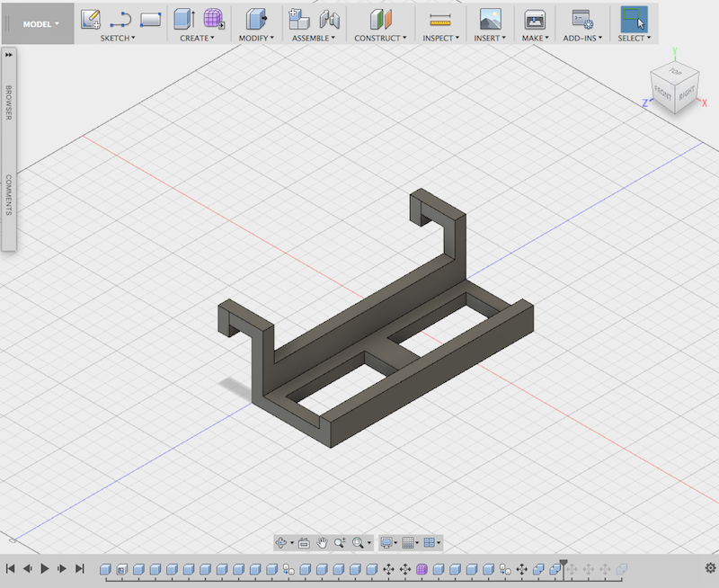The height and width of the screenshot is (588, 719).
Task: Launch Scripts and Add-Ins icon
Action: tap(582, 19)
